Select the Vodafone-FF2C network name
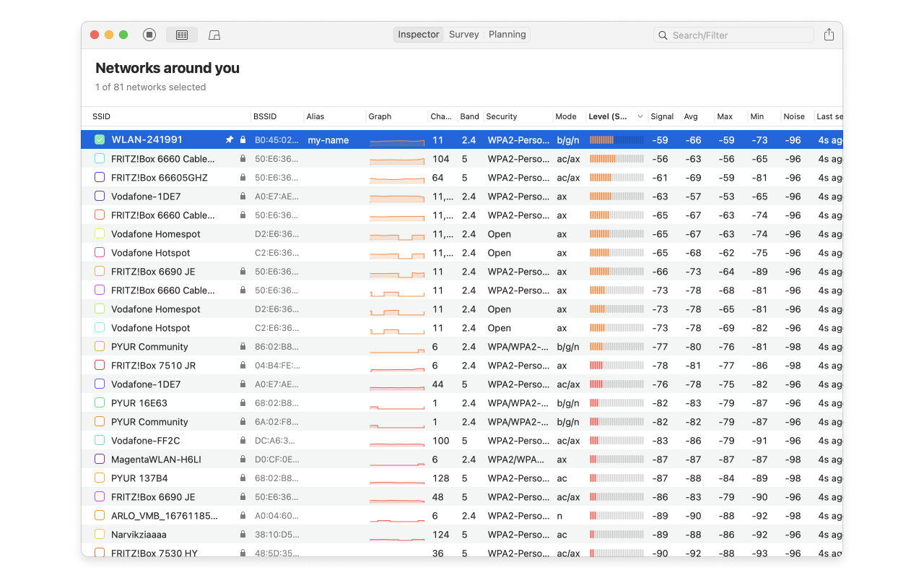 tap(146, 440)
